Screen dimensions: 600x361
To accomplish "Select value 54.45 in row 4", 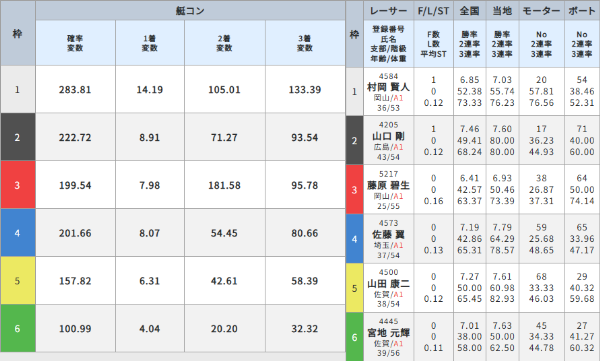I will click(224, 233).
